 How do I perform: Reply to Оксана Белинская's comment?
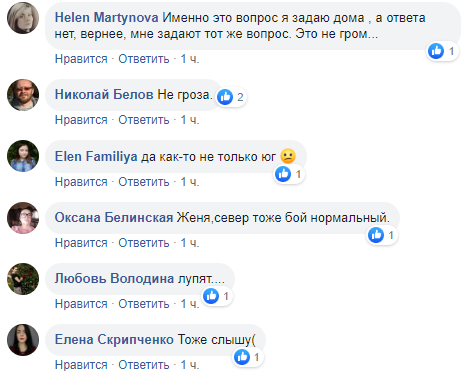click(x=144, y=243)
